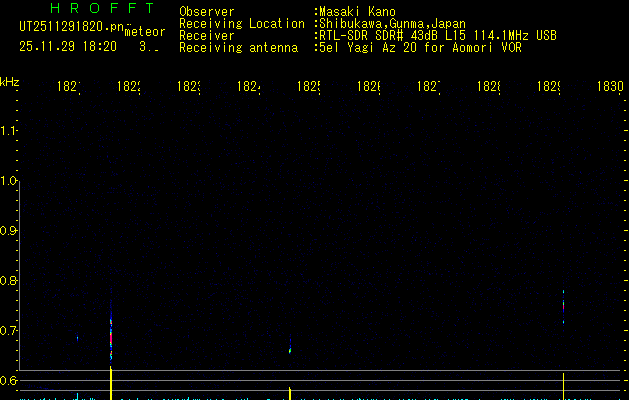Click the faint echo left of strongest echo

click(x=77, y=338)
